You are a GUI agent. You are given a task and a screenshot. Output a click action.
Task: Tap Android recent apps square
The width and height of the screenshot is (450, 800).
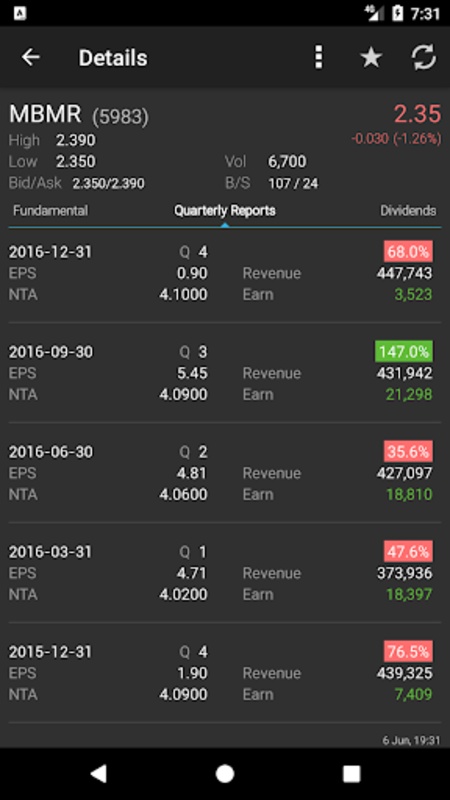pos(351,773)
